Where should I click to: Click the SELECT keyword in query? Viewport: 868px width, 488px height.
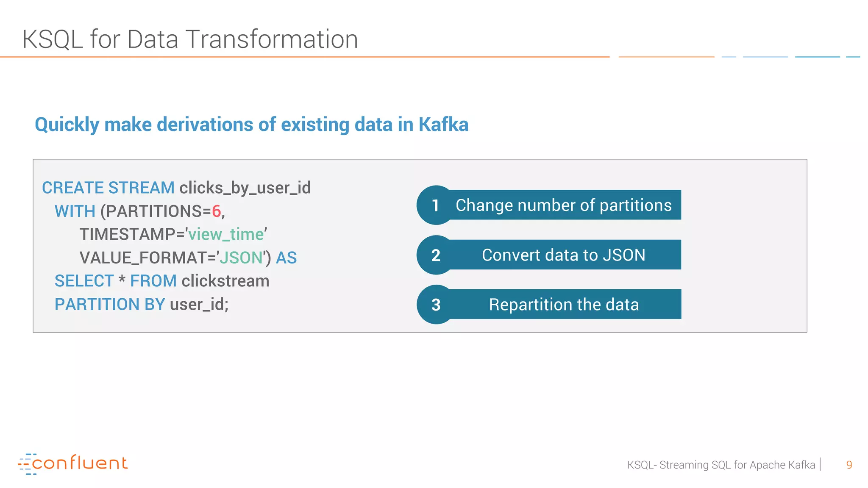[x=84, y=281]
